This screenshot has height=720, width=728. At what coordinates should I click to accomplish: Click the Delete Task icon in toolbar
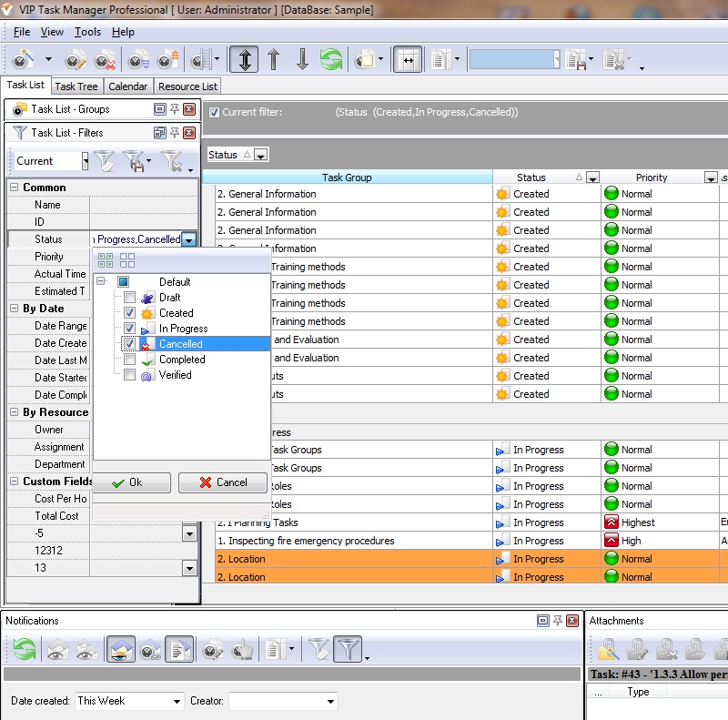(105, 60)
